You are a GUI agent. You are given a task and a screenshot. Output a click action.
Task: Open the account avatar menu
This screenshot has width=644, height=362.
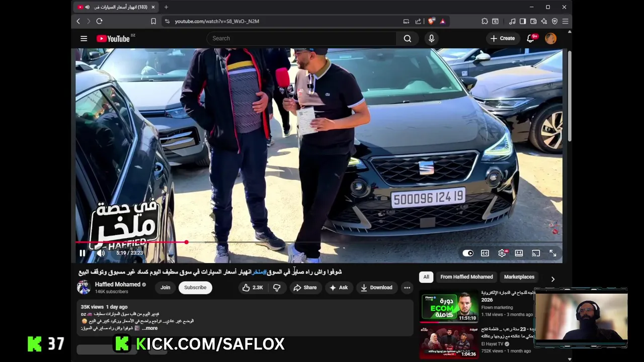point(551,38)
